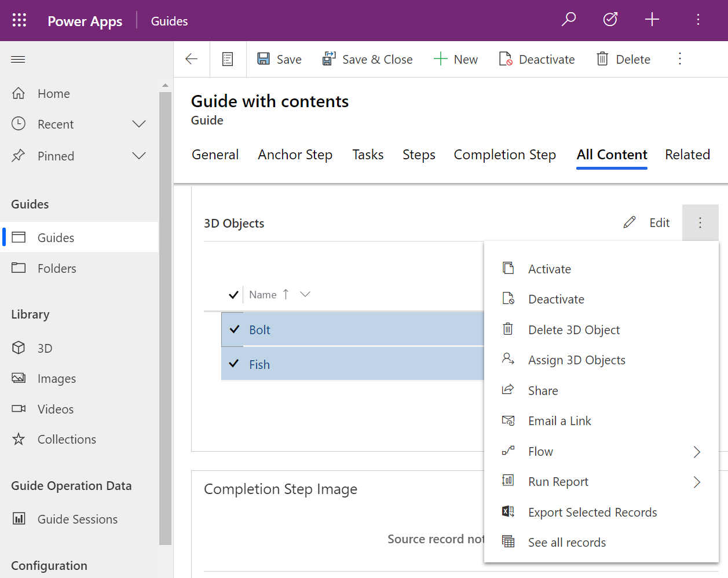The image size is (728, 578).
Task: Click the Guides link in header
Action: (x=169, y=21)
